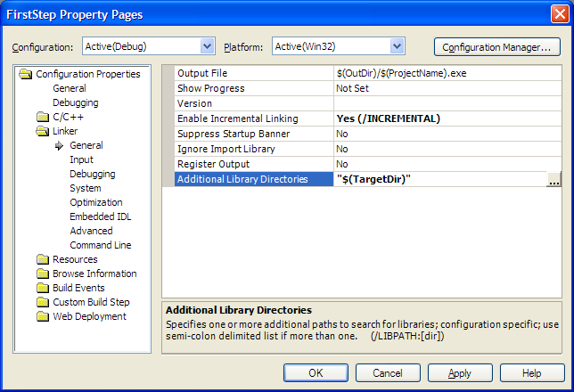This screenshot has height=392, width=574.
Task: Click the Apply button
Action: point(459,372)
